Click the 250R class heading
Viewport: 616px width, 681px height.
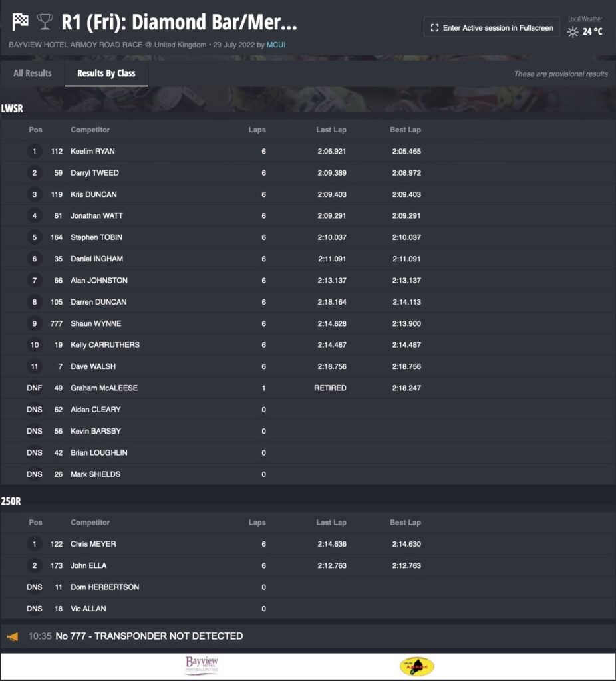(x=11, y=501)
